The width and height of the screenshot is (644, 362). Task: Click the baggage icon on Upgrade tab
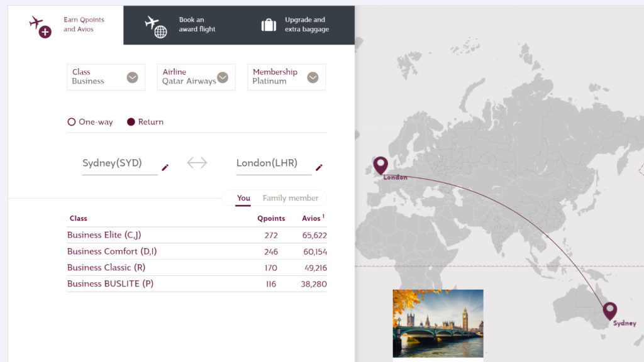[x=269, y=25]
